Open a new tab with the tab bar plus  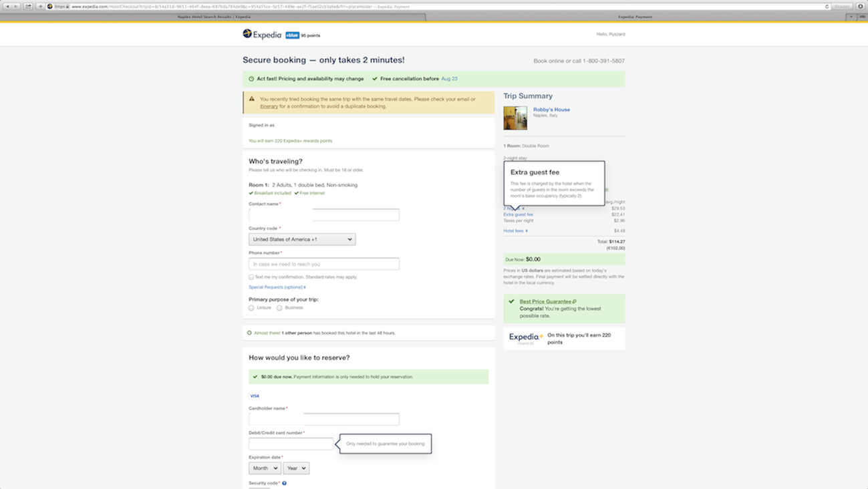tap(851, 17)
